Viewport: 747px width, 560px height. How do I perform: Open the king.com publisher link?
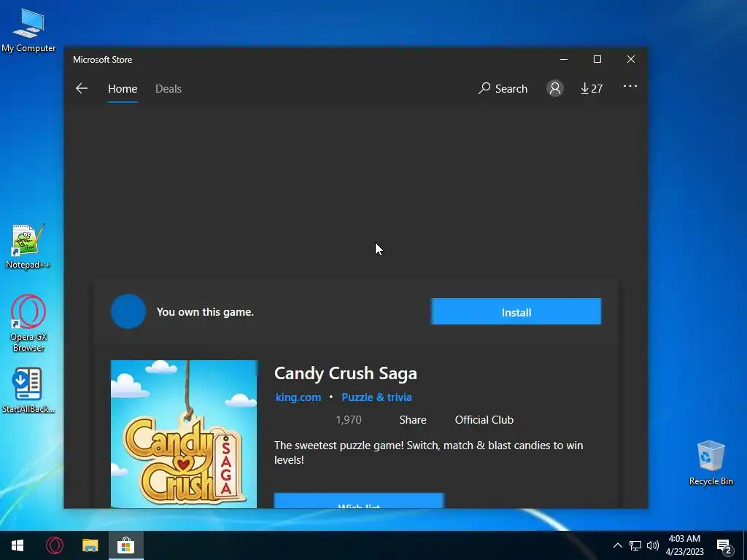click(x=298, y=397)
